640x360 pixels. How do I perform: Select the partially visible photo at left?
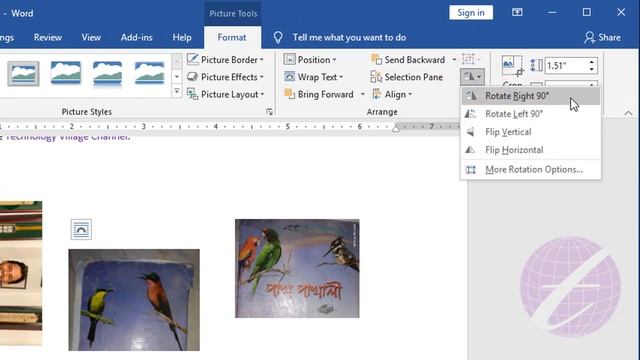[x=21, y=273]
